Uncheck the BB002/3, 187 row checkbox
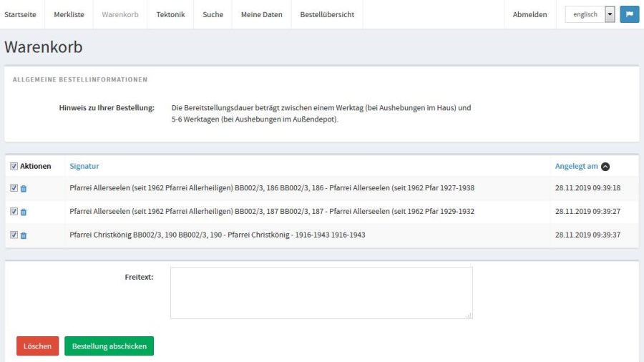 point(14,212)
